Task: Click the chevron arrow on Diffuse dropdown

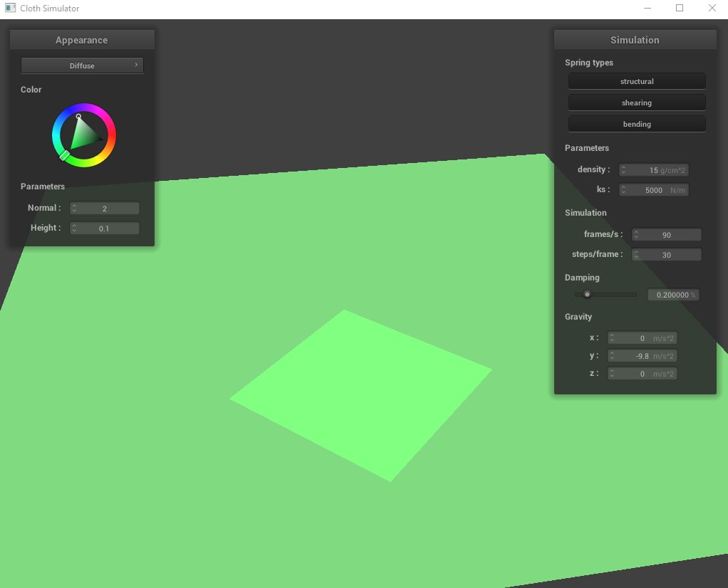Action: pyautogui.click(x=136, y=65)
